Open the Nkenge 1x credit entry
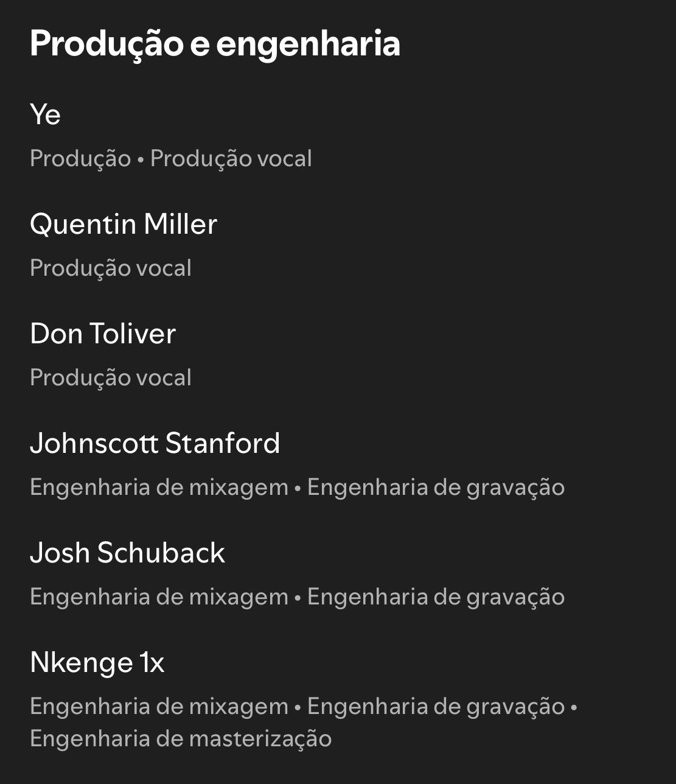The height and width of the screenshot is (784, 676). [x=97, y=662]
